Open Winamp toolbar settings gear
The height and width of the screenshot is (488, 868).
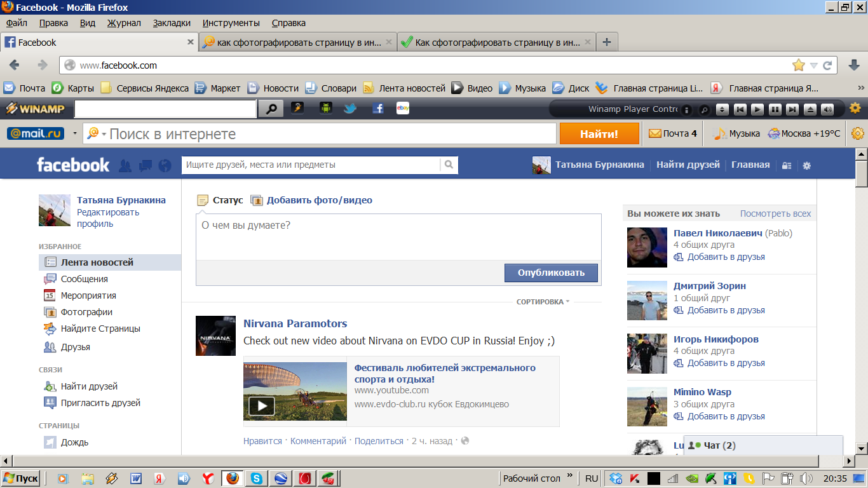(x=855, y=108)
